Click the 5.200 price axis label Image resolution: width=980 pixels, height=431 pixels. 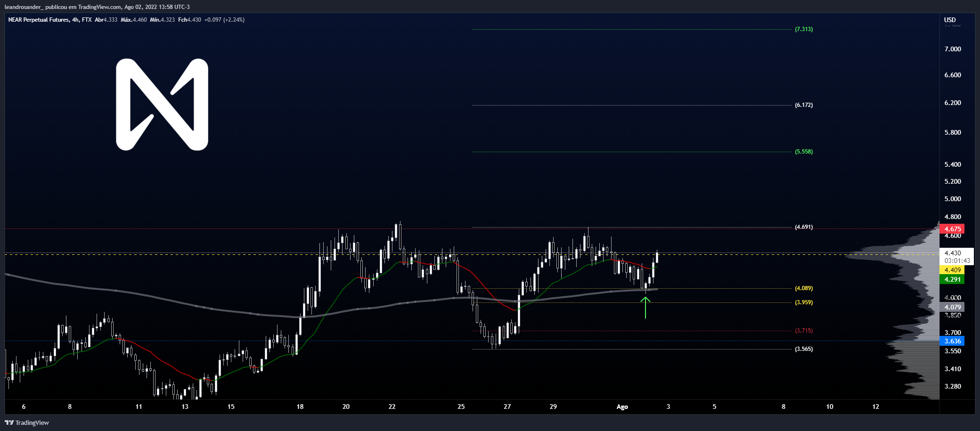[x=953, y=181]
